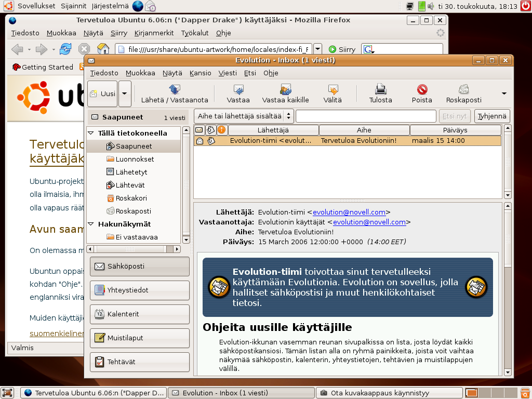Click folder tree horizontal scrollbar

tap(134, 249)
